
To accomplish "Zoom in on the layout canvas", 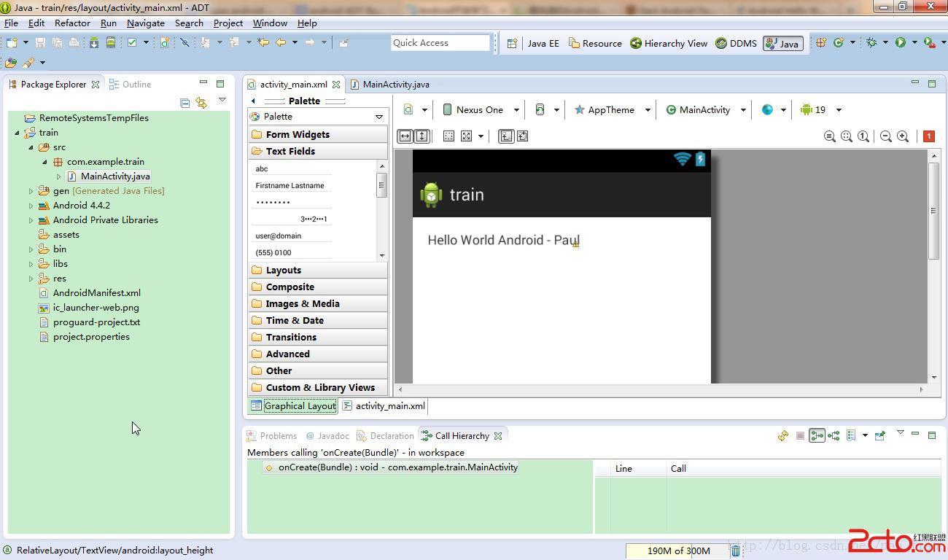I will pyautogui.click(x=903, y=136).
